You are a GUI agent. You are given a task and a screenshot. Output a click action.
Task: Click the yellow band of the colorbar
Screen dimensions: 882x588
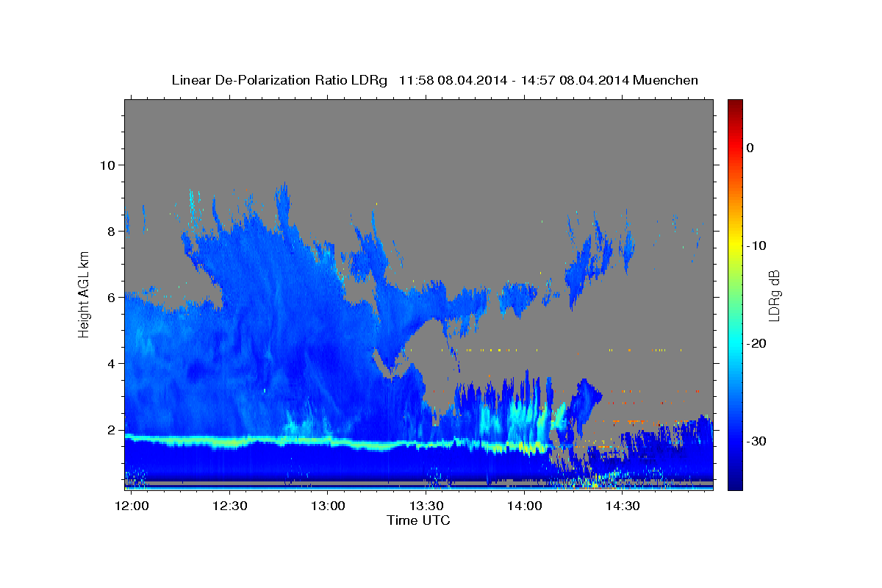(x=735, y=245)
